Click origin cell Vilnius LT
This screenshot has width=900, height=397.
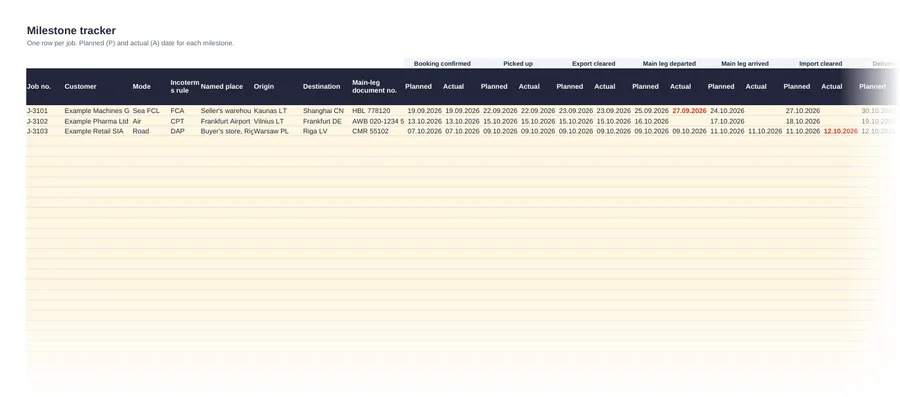[x=269, y=122]
